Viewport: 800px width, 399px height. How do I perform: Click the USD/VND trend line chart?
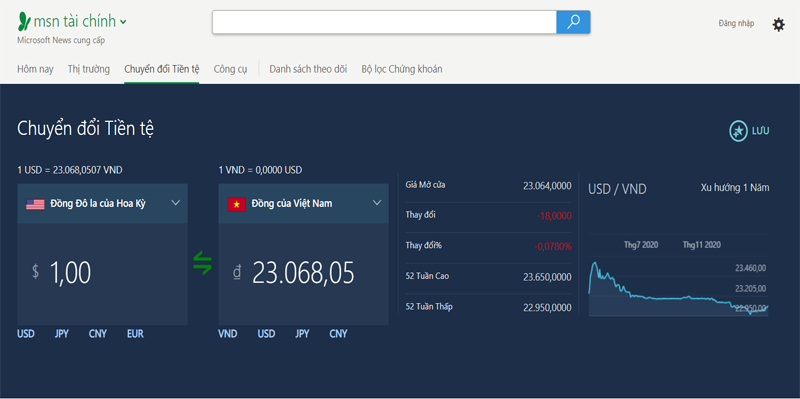tap(679, 289)
